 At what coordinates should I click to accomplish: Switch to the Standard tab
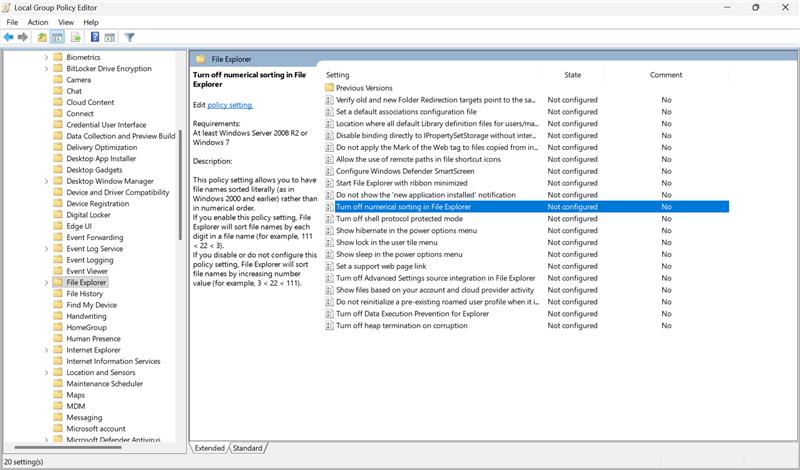[247, 448]
